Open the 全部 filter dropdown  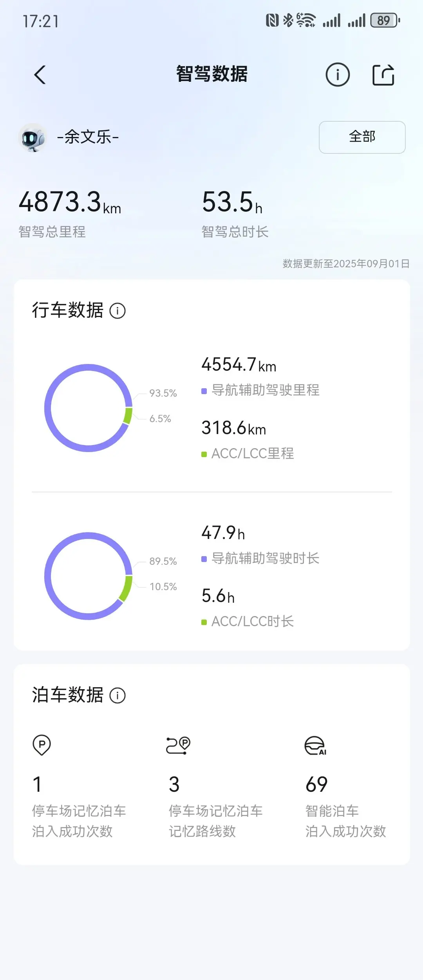362,137
